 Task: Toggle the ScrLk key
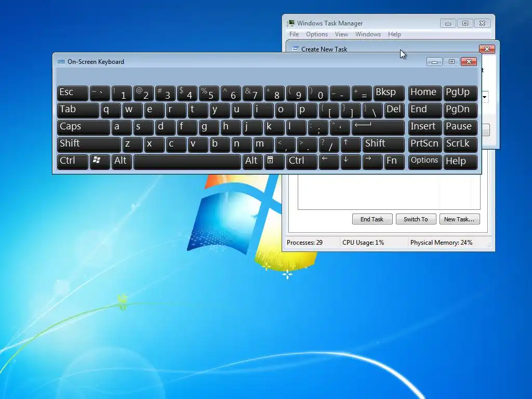tap(460, 145)
